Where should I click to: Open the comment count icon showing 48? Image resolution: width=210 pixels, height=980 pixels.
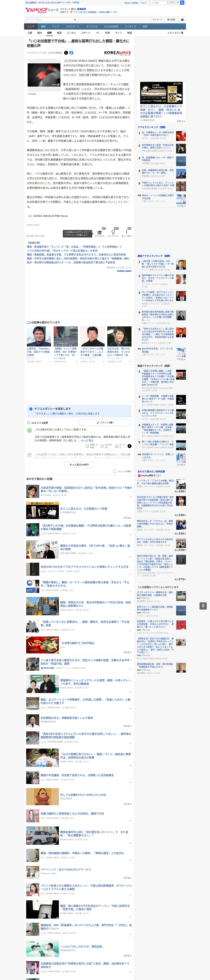point(51,53)
